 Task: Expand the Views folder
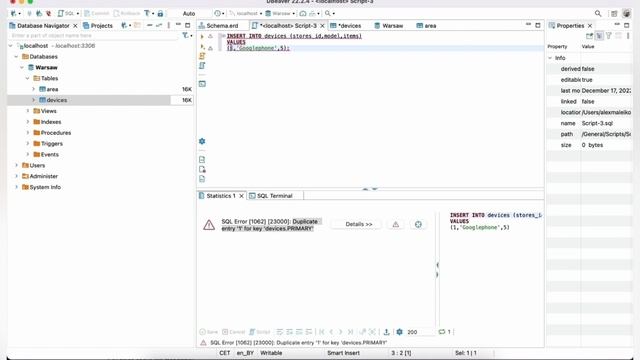(28, 111)
